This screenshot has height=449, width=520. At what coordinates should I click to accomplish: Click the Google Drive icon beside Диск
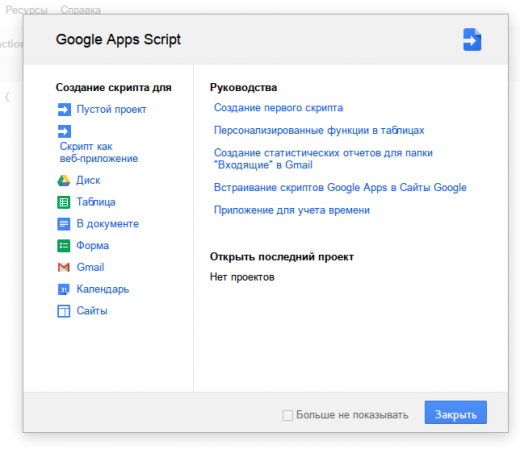[x=64, y=180]
